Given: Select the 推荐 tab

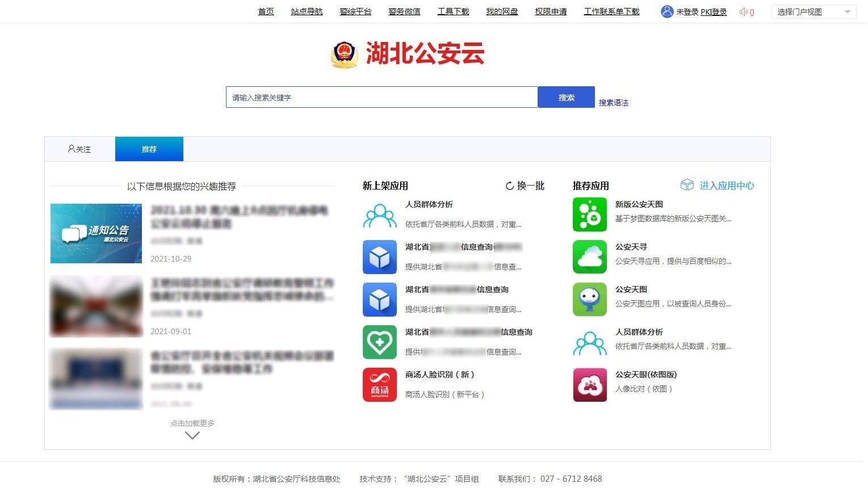Looking at the screenshot, I should tap(149, 149).
